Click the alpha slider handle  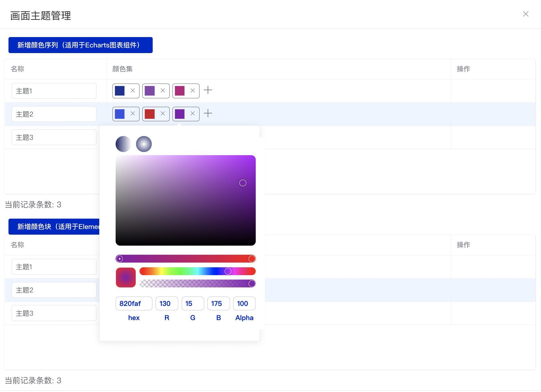(x=252, y=284)
